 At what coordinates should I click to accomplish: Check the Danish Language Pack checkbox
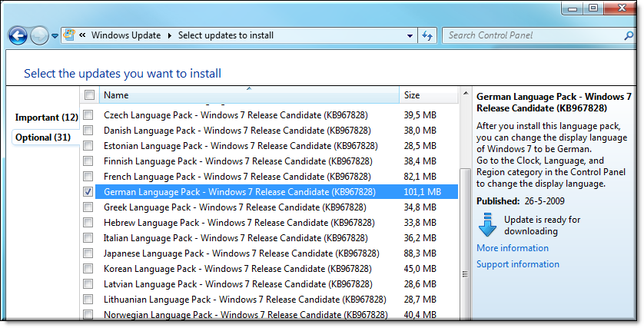pos(88,131)
